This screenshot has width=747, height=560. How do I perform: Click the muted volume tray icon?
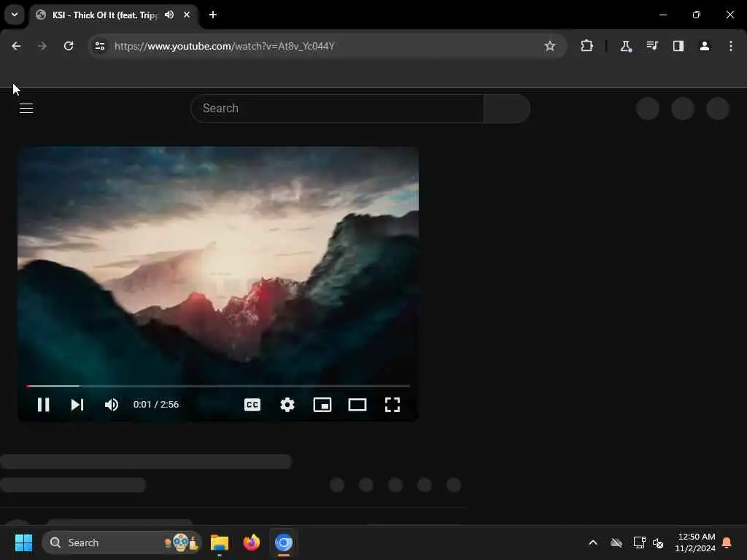pyautogui.click(x=659, y=542)
